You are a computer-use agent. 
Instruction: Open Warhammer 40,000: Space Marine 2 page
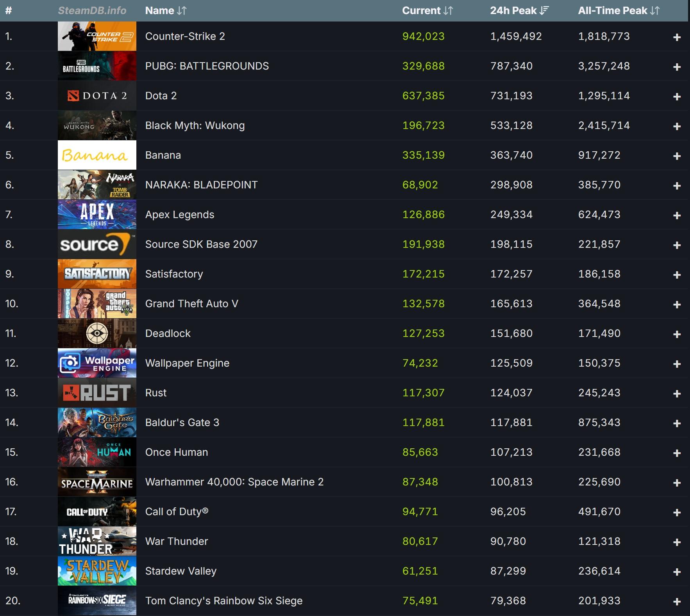click(x=234, y=482)
